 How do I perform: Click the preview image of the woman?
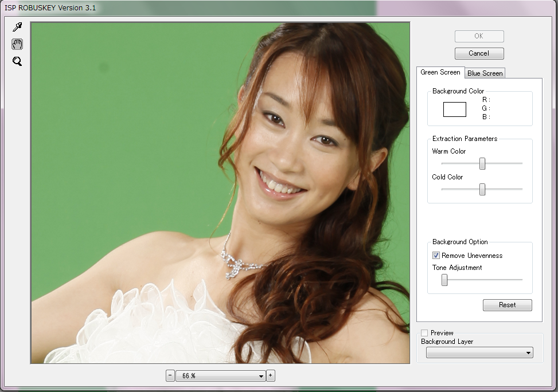pyautogui.click(x=220, y=193)
